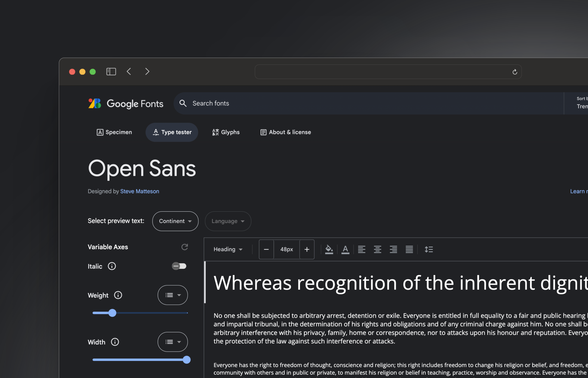
Task: Align text right
Action: [393, 249]
